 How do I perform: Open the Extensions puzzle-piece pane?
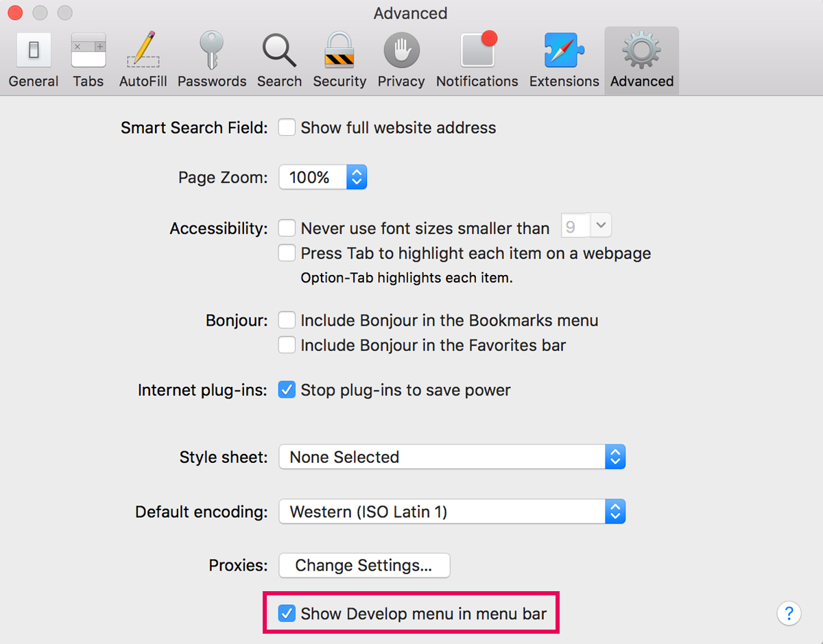click(564, 60)
